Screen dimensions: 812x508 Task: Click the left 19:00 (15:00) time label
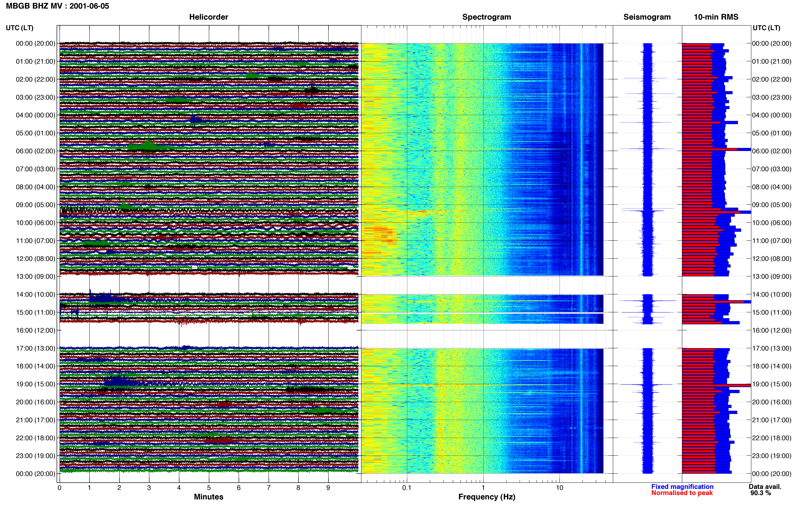click(36, 384)
